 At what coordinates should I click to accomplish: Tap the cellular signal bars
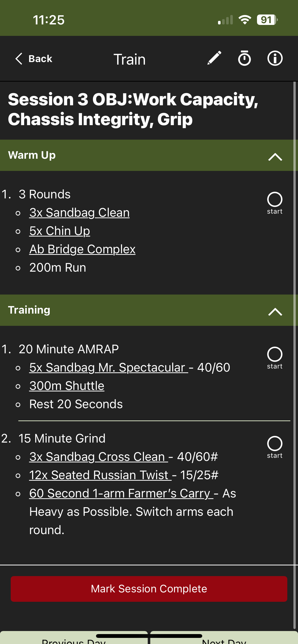point(225,20)
